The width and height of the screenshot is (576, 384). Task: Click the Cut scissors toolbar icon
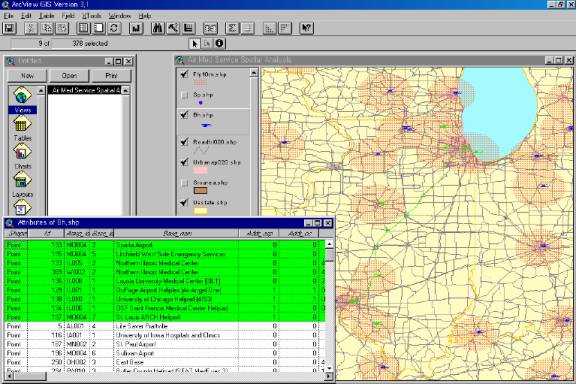(x=31, y=28)
